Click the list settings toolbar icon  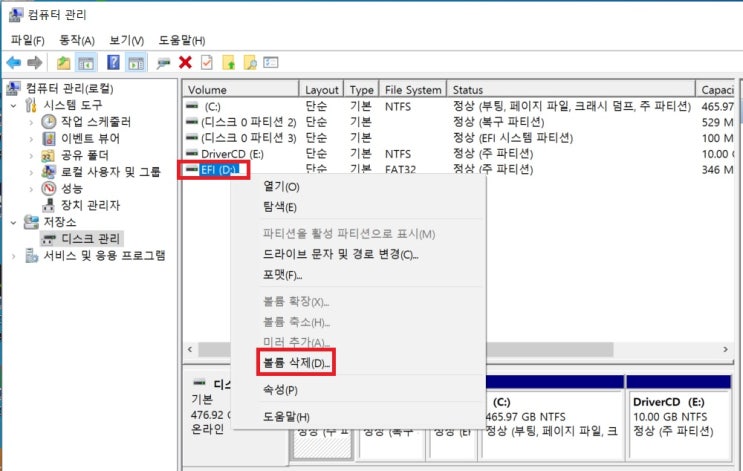pos(271,62)
